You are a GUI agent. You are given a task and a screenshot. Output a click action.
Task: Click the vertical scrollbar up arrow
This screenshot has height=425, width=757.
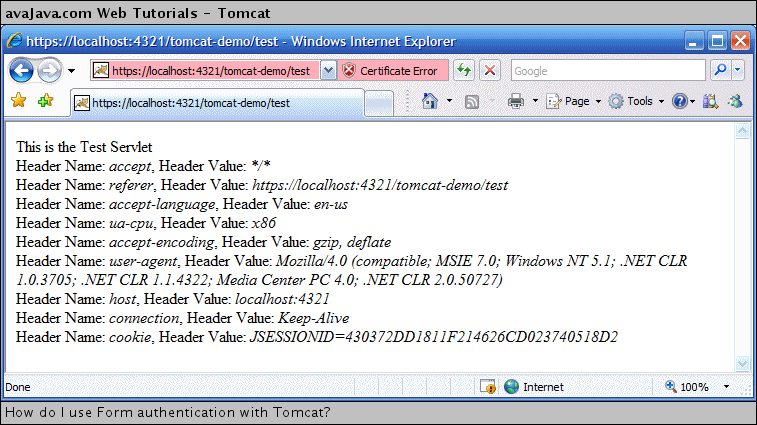(x=742, y=131)
